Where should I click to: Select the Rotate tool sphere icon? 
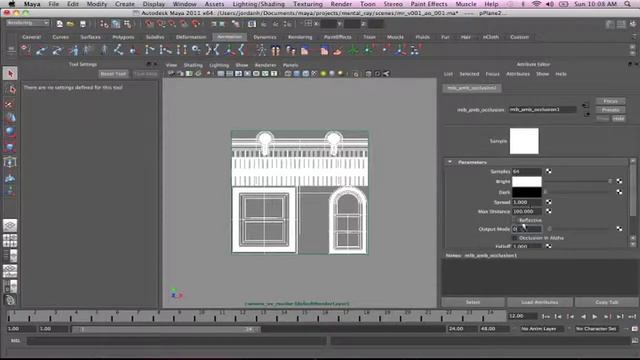tap(10, 132)
